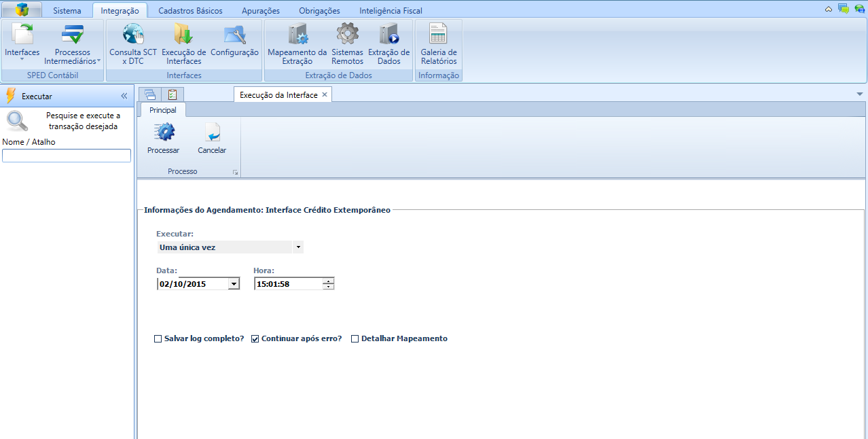The height and width of the screenshot is (439, 868).
Task: Open Processos Intermediários icon
Action: [x=72, y=34]
